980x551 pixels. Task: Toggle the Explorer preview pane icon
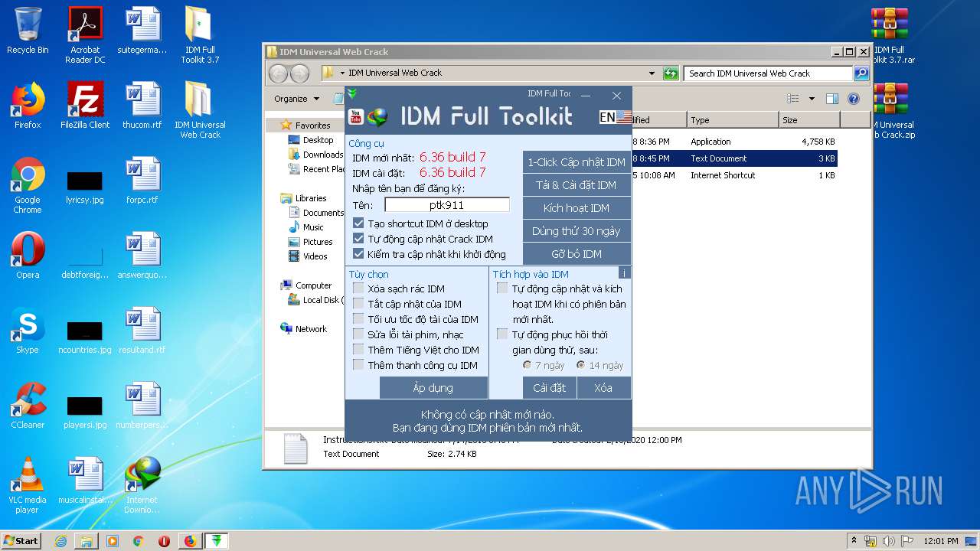pos(832,99)
